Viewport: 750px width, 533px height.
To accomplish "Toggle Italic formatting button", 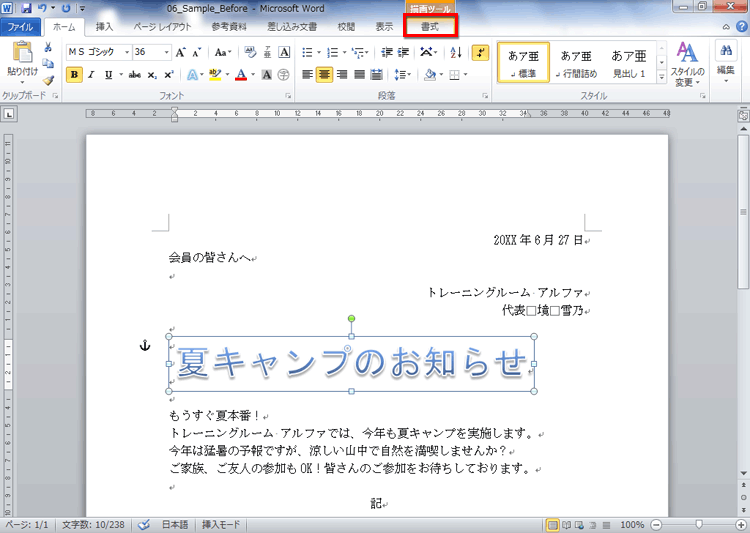I will [x=91, y=75].
